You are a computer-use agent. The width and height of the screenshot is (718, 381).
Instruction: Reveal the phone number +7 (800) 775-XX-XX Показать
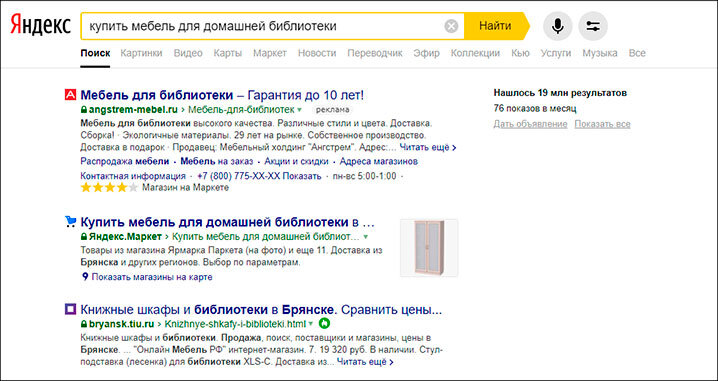tap(259, 176)
